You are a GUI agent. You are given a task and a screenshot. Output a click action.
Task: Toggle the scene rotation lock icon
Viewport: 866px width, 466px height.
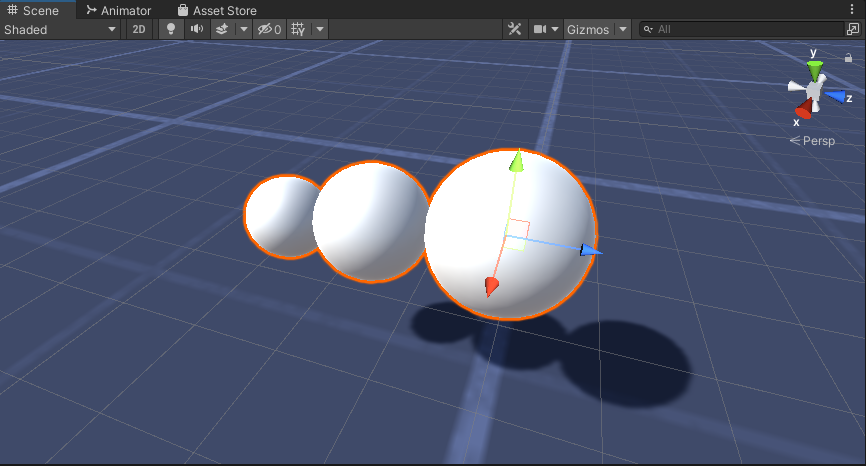pyautogui.click(x=848, y=57)
